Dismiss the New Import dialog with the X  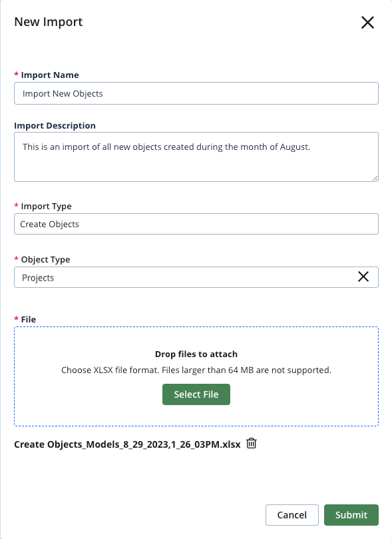367,22
